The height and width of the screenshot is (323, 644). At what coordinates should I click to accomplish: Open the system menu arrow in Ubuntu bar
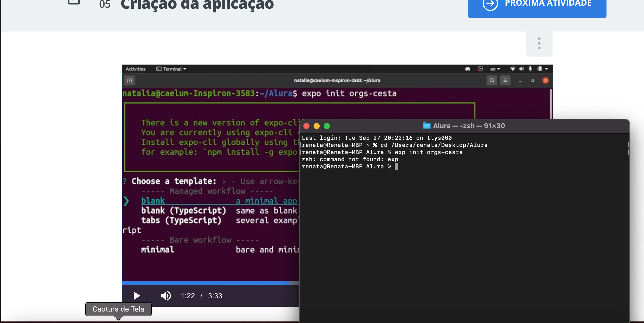546,69
